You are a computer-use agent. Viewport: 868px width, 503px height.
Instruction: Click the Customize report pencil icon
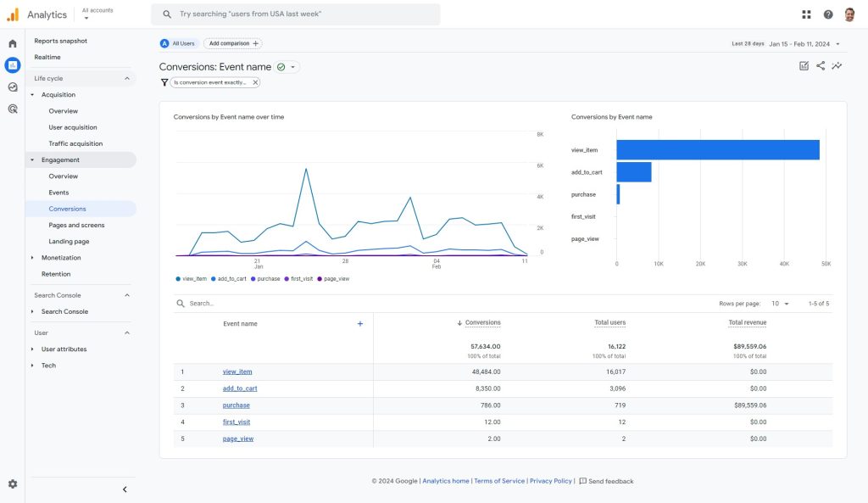click(804, 66)
